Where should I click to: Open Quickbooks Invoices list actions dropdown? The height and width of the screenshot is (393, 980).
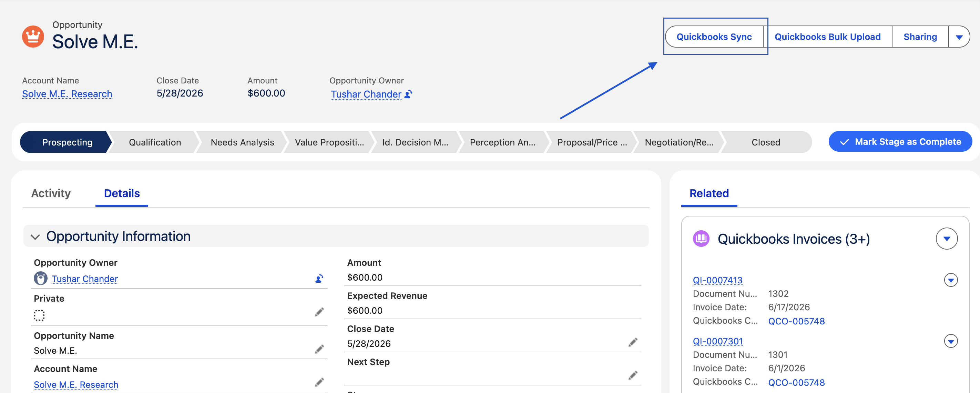(947, 239)
